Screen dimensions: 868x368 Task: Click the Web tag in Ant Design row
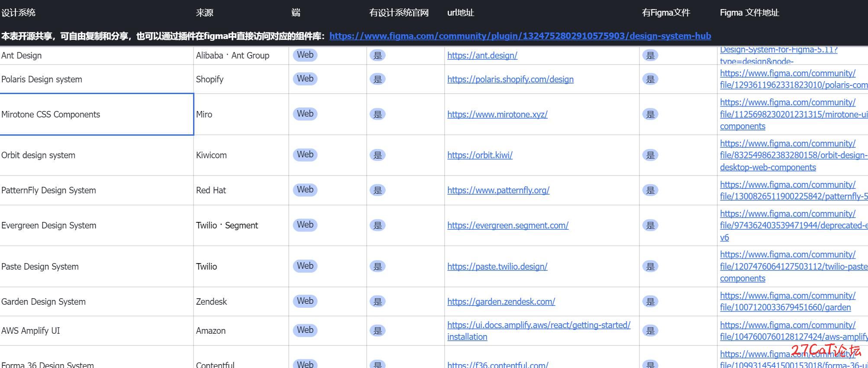click(x=305, y=55)
